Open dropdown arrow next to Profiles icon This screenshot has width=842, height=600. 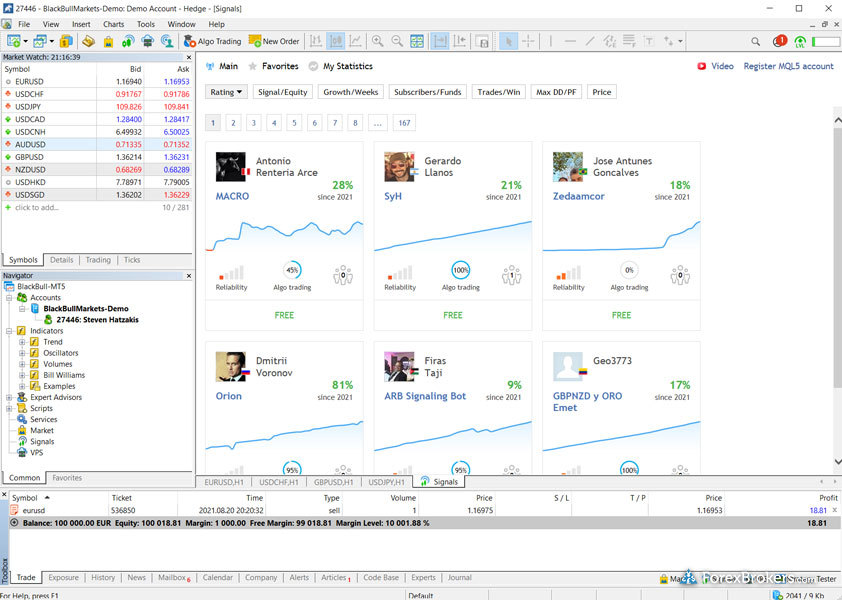pyautogui.click(x=52, y=41)
